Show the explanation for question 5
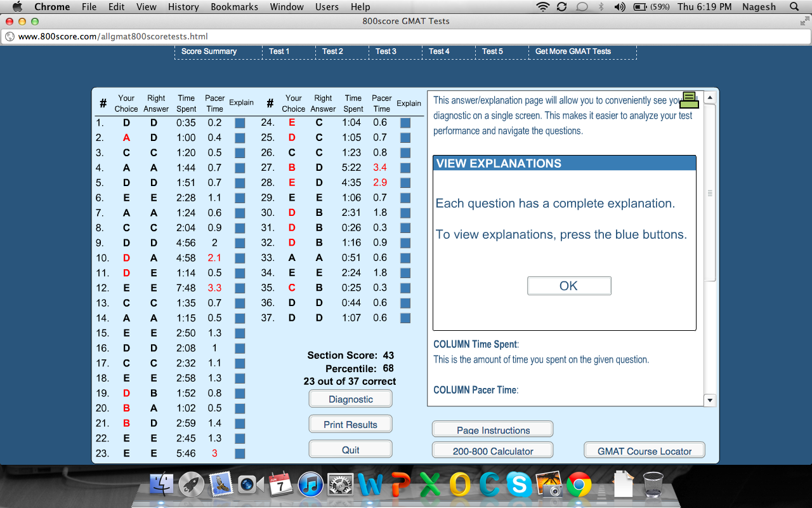 (x=240, y=183)
